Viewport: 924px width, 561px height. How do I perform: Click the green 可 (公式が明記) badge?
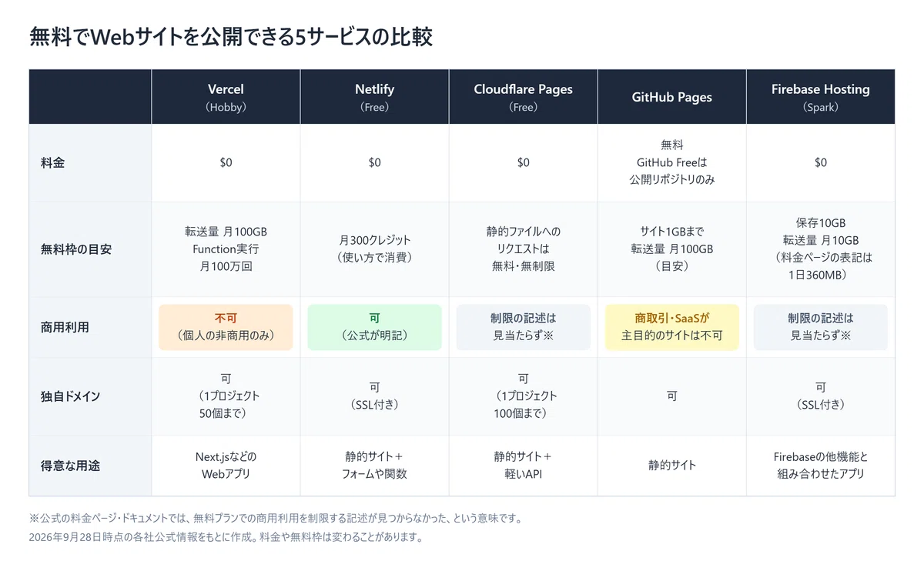tap(374, 327)
